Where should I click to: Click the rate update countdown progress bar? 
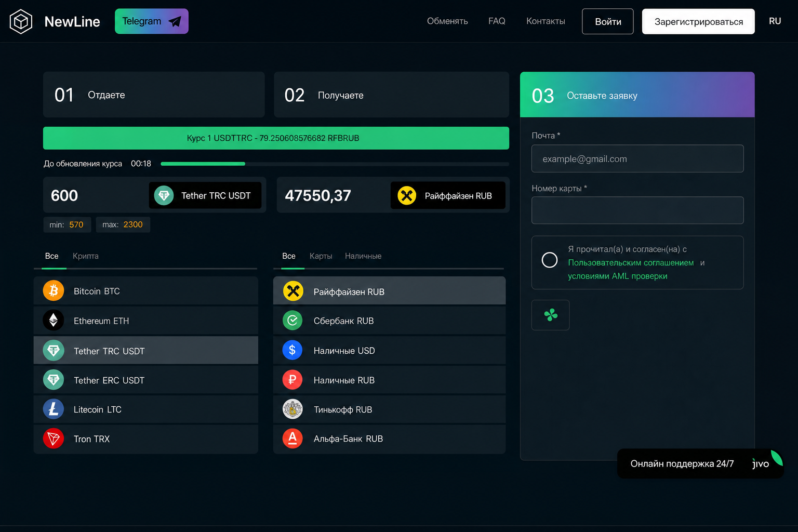pos(335,164)
